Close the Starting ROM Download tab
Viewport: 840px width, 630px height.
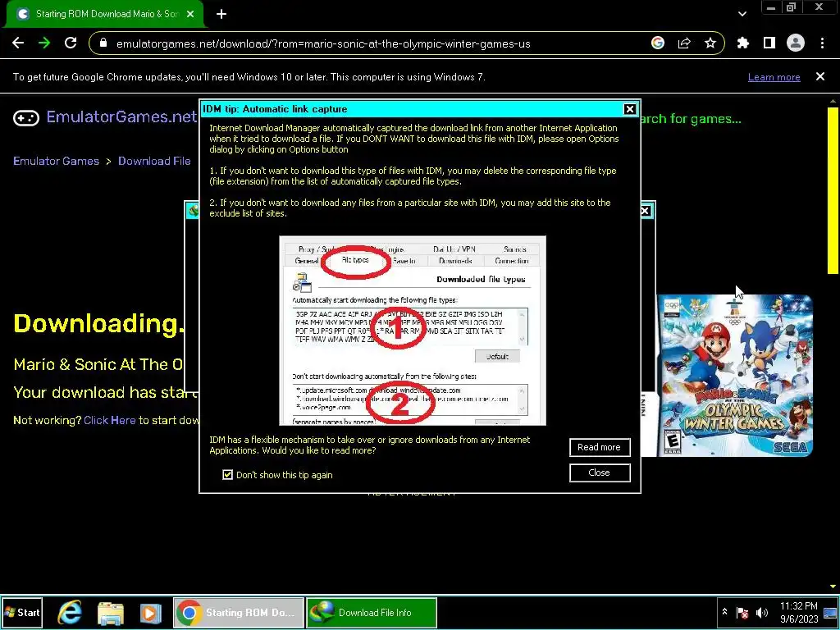pos(190,15)
